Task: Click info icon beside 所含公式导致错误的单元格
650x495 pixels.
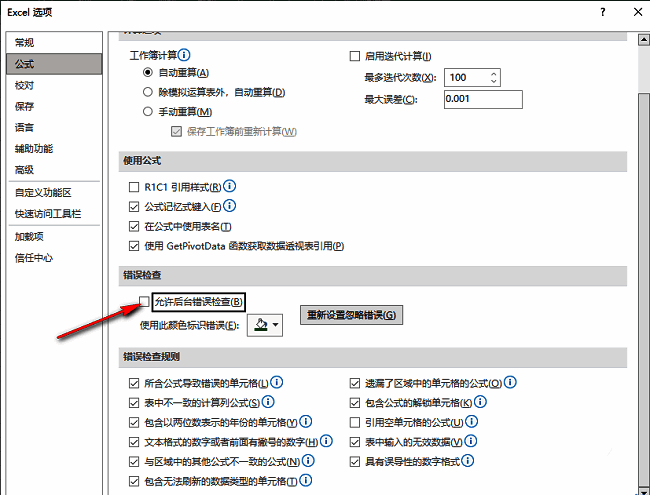Action: click(277, 382)
